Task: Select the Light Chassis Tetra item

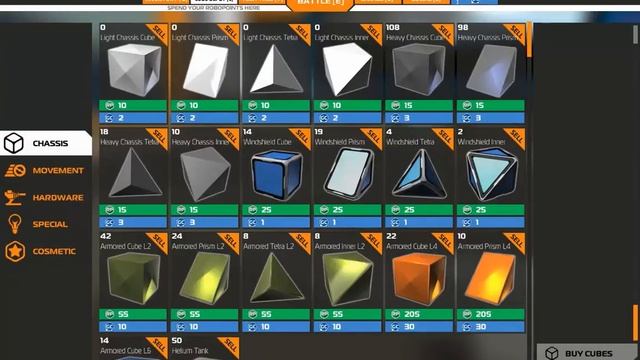Action: [x=276, y=73]
